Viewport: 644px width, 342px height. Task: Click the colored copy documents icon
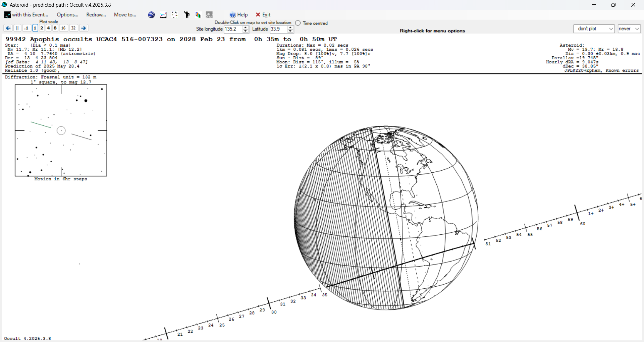click(198, 15)
